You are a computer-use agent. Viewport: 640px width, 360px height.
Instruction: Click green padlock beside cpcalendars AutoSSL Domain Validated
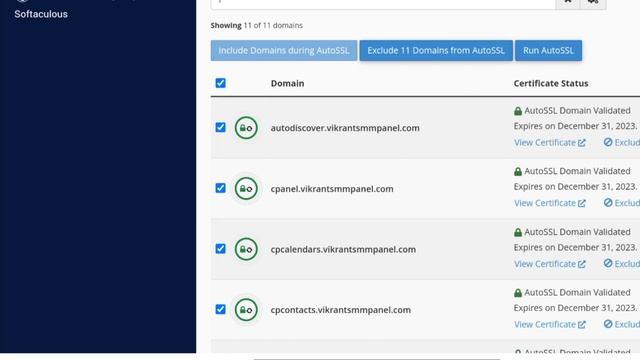tap(518, 232)
